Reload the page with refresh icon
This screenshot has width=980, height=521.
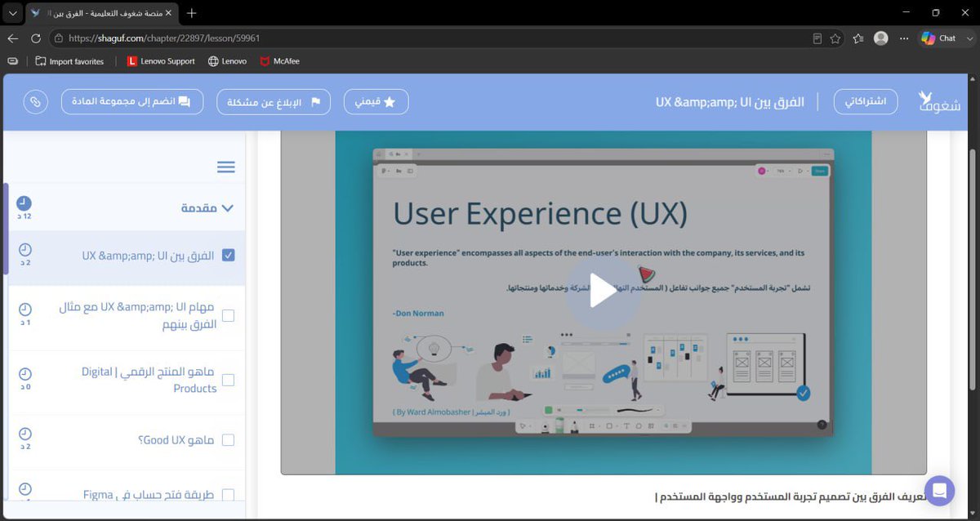click(x=36, y=38)
